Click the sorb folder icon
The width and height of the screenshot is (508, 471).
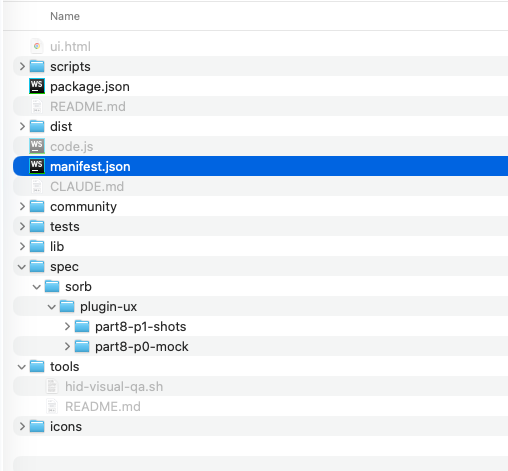pos(52,286)
